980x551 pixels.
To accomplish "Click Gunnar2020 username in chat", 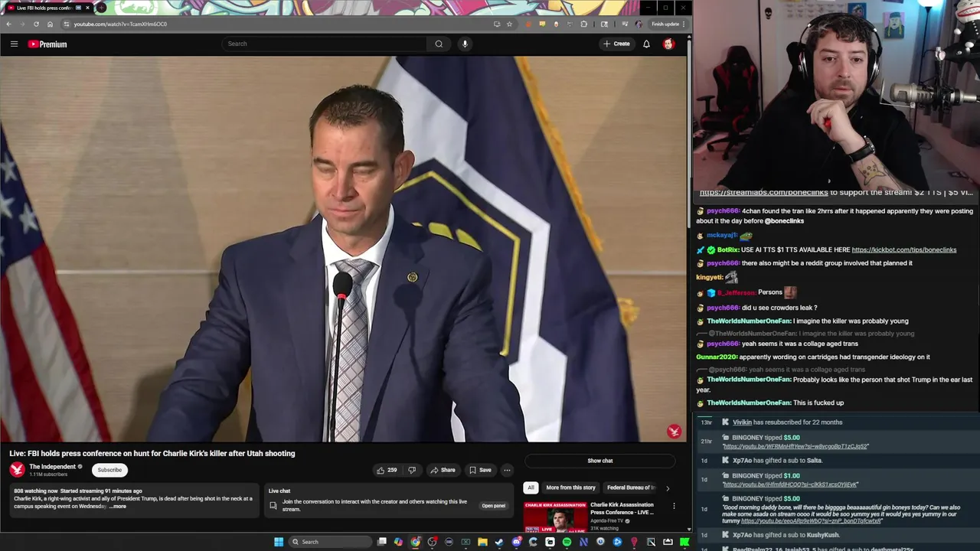I will pyautogui.click(x=717, y=357).
